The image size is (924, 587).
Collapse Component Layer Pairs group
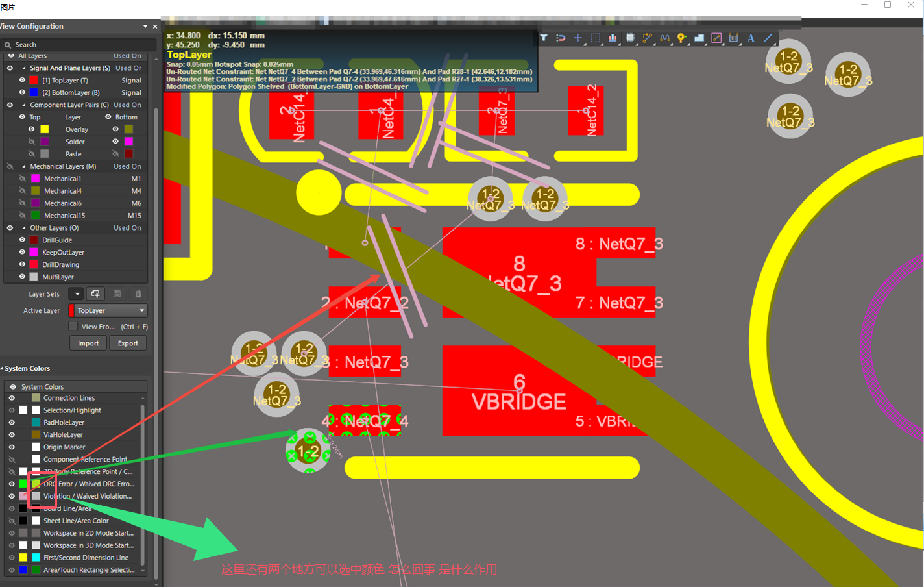click(x=24, y=105)
